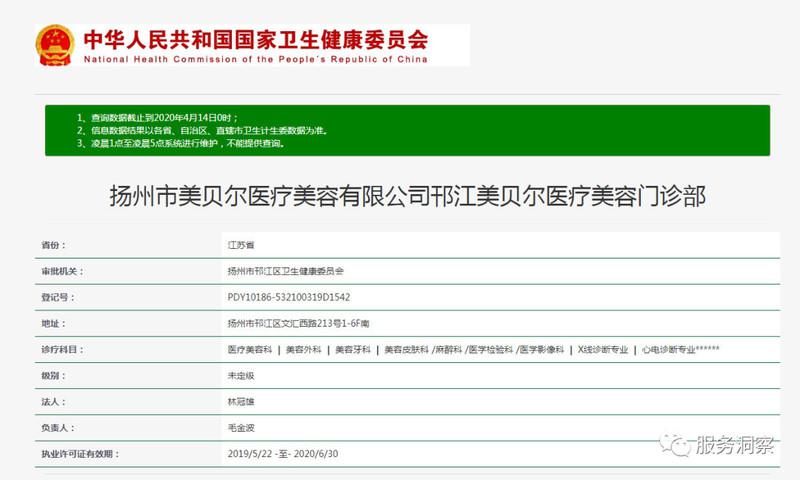Click registration number PDY10186-532100319D1542
The image size is (800, 480).
pos(289,297)
